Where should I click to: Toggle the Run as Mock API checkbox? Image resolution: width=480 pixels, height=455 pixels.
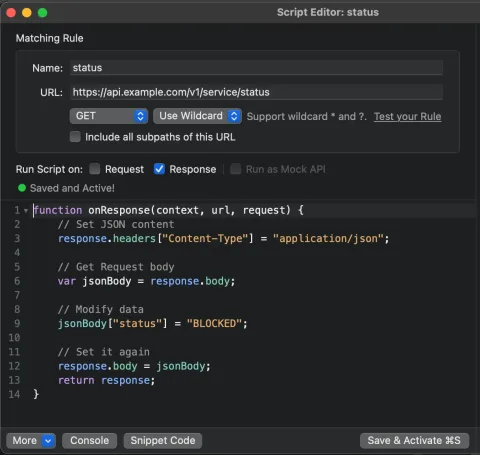pyautogui.click(x=235, y=169)
